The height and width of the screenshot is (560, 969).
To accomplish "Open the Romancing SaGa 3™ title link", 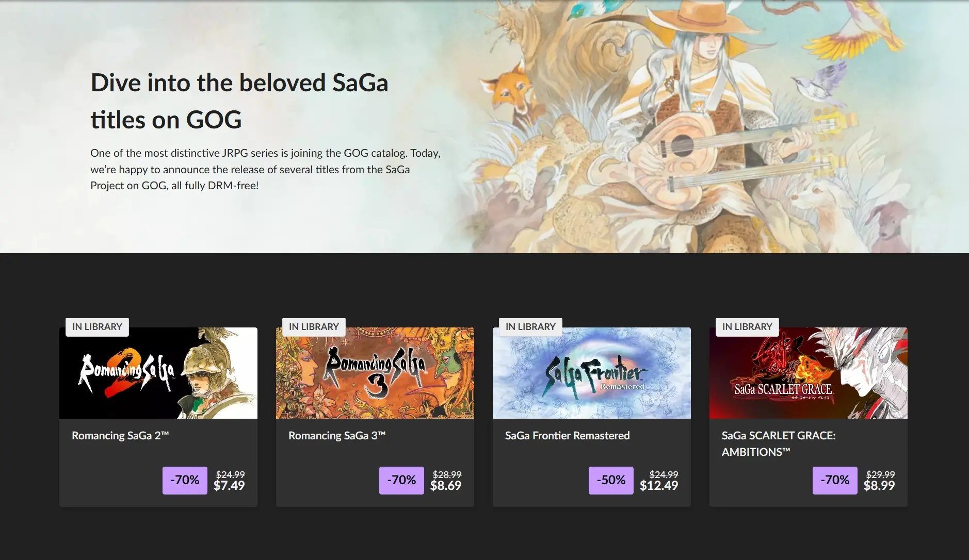I will point(337,436).
